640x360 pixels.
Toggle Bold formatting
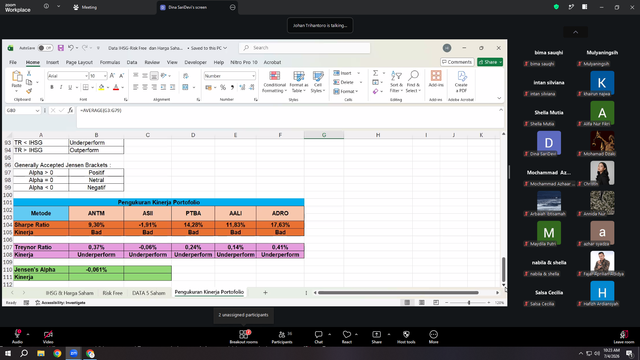tap(52, 87)
